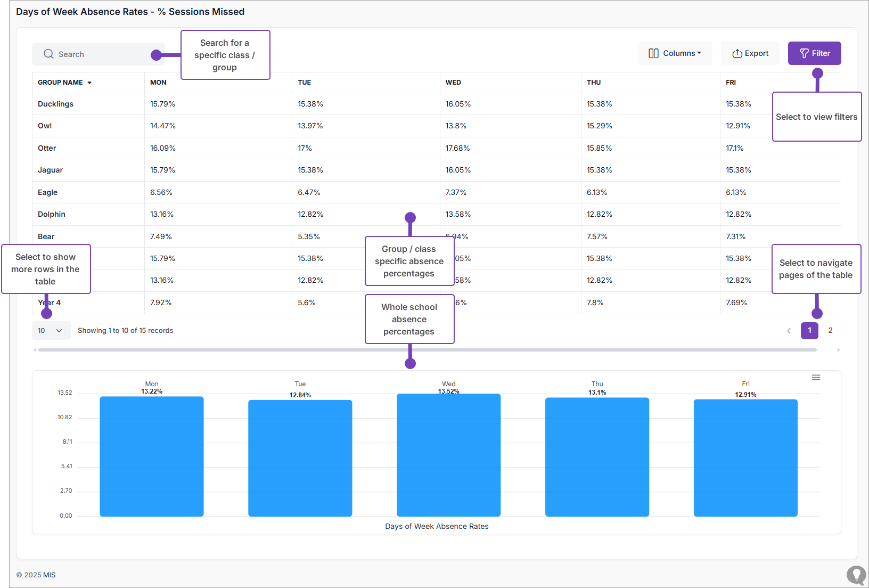This screenshot has width=869, height=588.
Task: Open the chart hamburger menu icon
Action: click(x=816, y=378)
